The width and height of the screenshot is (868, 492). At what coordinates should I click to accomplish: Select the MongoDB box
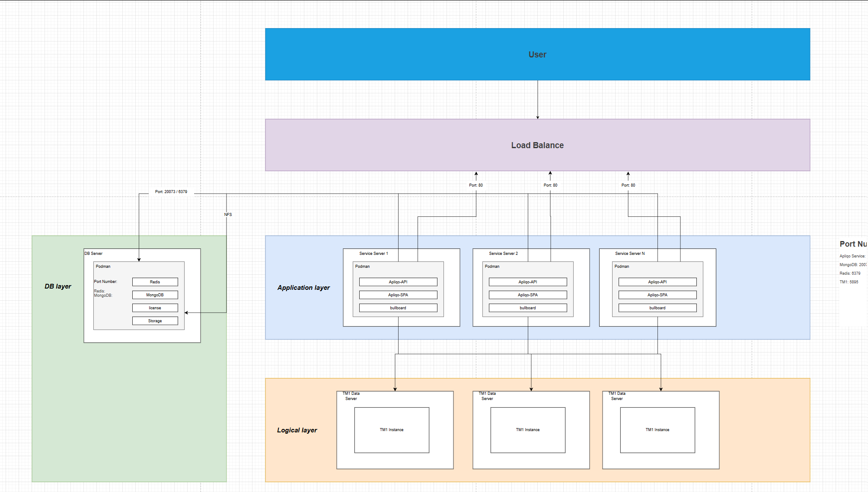(155, 295)
